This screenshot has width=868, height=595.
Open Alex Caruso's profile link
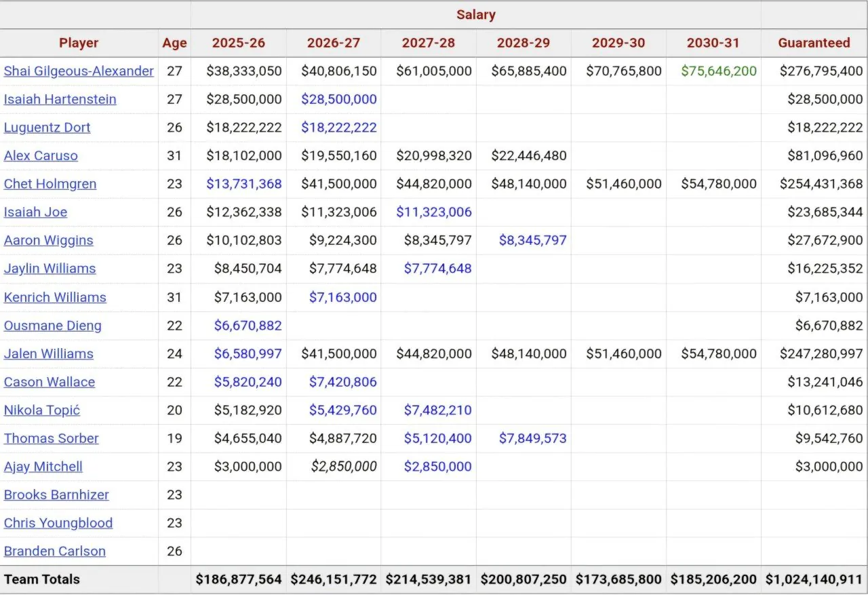coord(41,155)
